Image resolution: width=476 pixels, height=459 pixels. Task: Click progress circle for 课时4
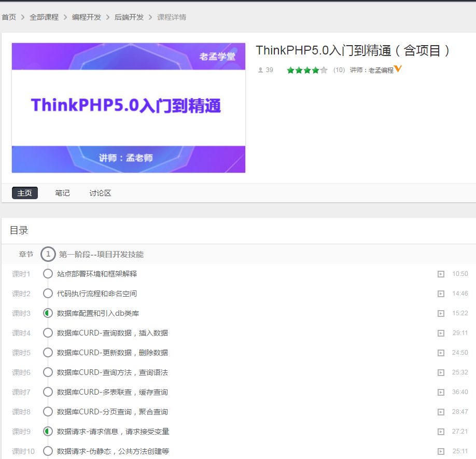click(48, 333)
